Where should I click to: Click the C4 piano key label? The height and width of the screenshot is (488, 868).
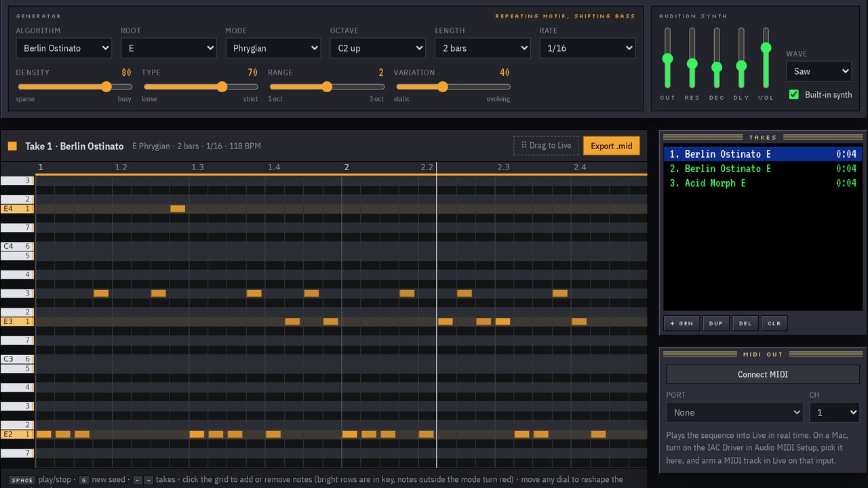coord(17,246)
